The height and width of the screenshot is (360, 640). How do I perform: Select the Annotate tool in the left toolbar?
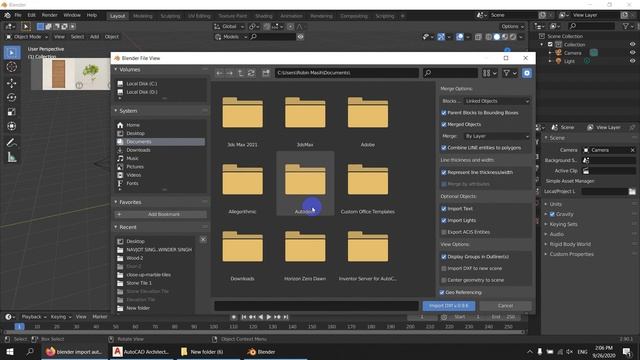click(11, 142)
